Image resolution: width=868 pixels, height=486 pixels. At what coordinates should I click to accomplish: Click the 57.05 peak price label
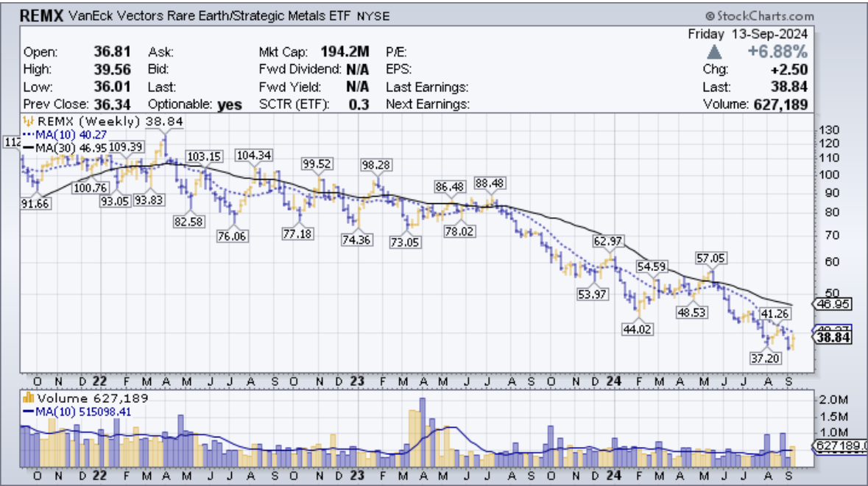(x=710, y=258)
